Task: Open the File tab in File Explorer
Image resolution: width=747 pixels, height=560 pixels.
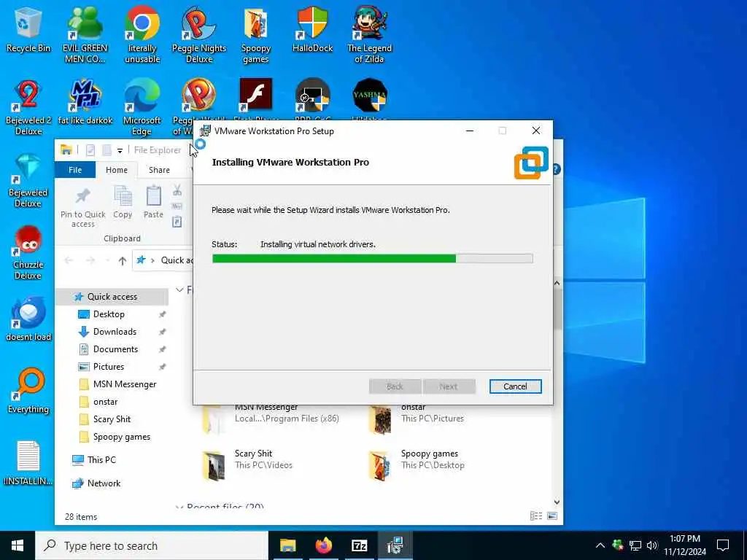Action: pos(75,170)
